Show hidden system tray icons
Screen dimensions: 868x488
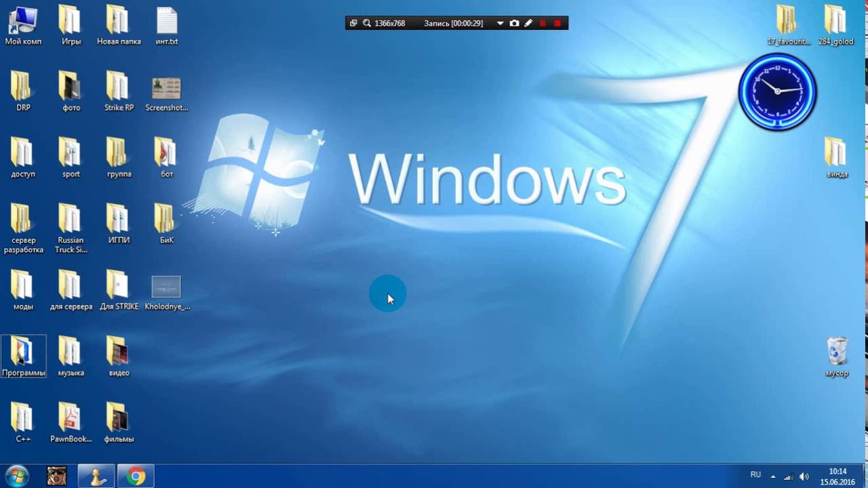(x=772, y=476)
